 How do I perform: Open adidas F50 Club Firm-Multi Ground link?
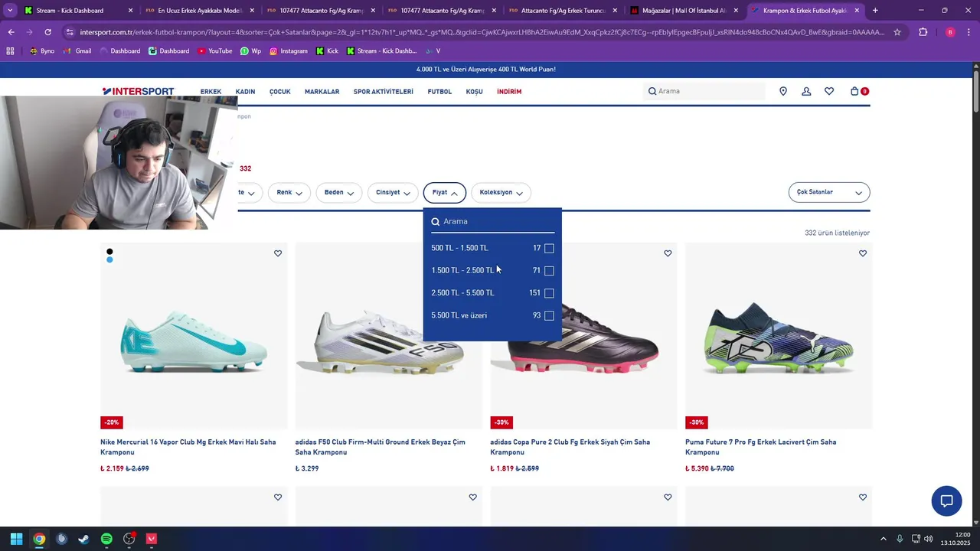pyautogui.click(x=381, y=447)
